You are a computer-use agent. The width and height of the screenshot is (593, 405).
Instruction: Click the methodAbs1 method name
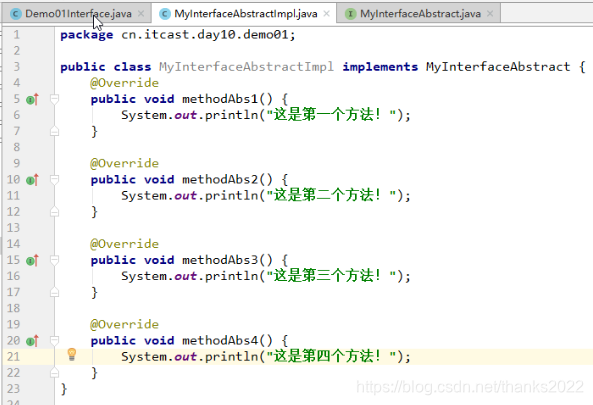(x=220, y=99)
